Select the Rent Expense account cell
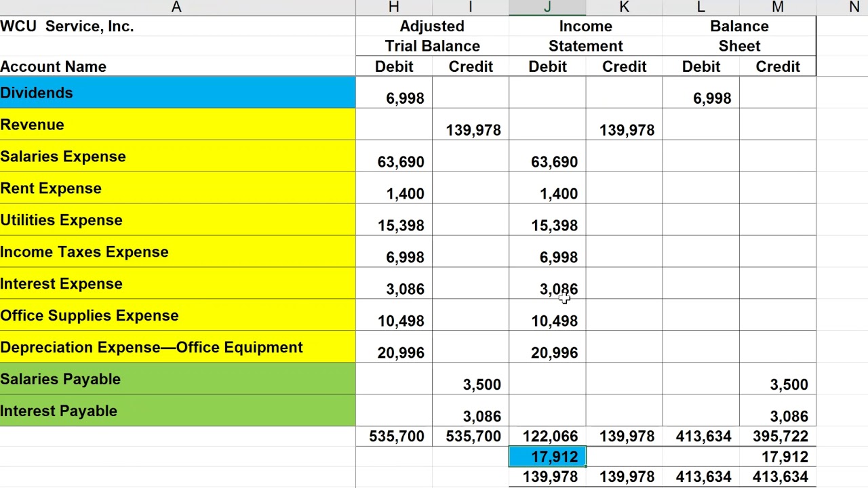 (x=177, y=188)
